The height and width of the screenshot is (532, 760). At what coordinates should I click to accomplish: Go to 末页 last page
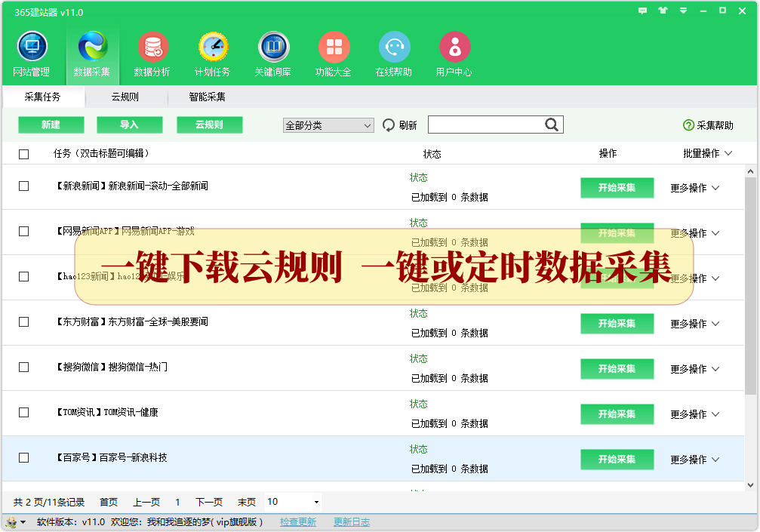click(247, 503)
